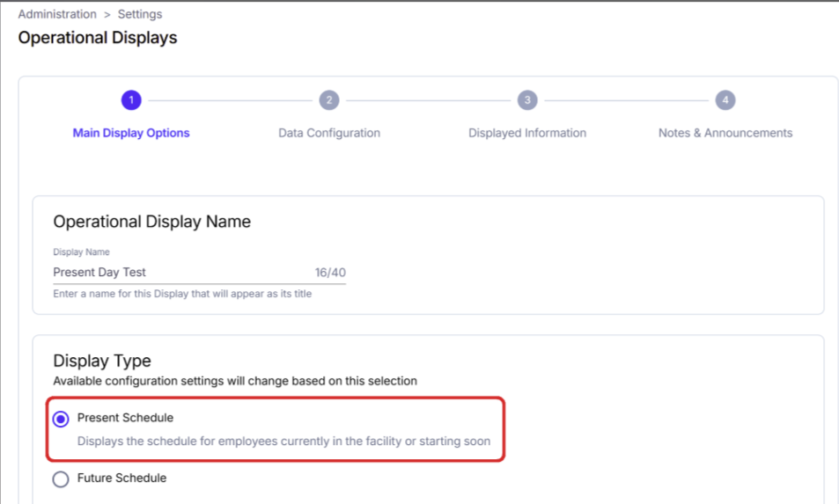Open the Main Display Options step
839x504 pixels.
[x=131, y=133]
